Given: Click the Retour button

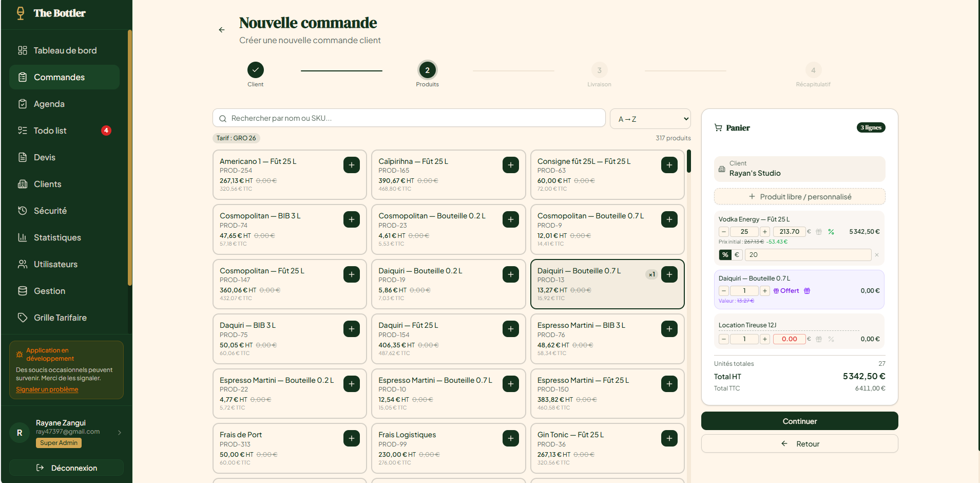Looking at the screenshot, I should [800, 444].
